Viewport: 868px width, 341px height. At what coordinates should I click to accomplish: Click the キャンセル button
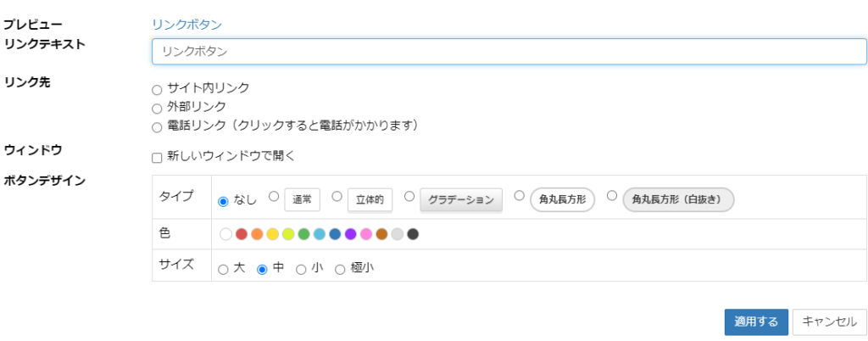coord(829,321)
